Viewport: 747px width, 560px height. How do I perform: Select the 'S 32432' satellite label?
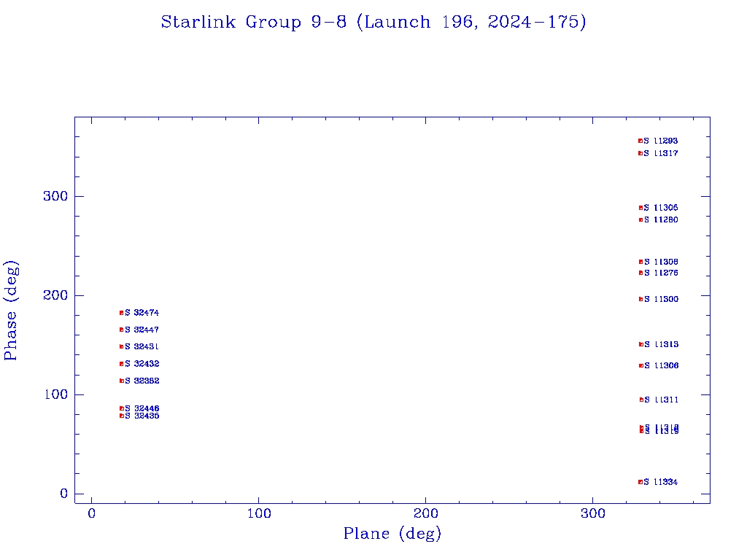coord(142,364)
